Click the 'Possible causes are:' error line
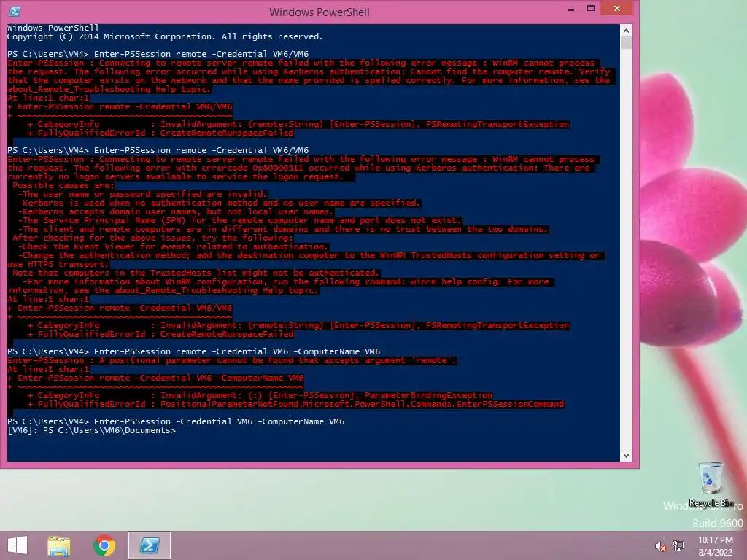This screenshot has height=560, width=747. [x=63, y=185]
